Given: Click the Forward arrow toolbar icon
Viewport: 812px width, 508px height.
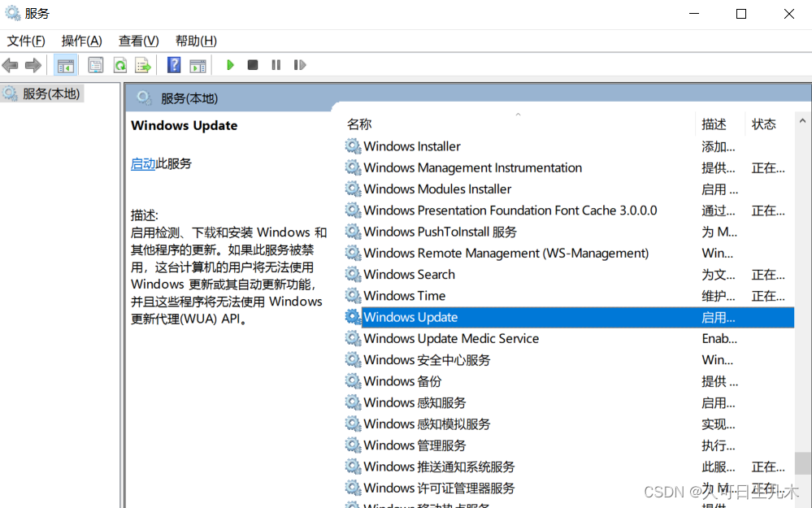Looking at the screenshot, I should coord(33,65).
